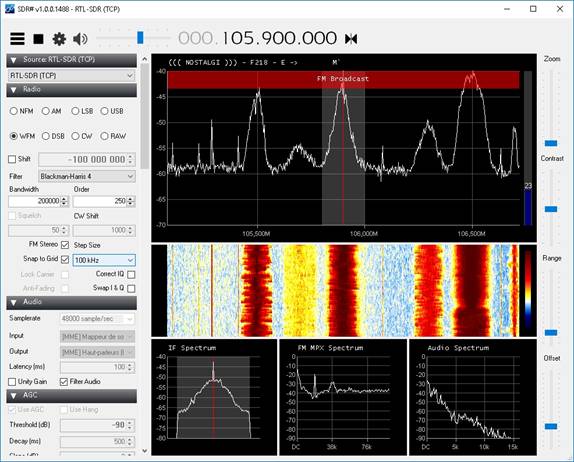The image size is (574, 462).
Task: Open the Blackman-Harris 4 filter dropdown
Action: (x=87, y=176)
